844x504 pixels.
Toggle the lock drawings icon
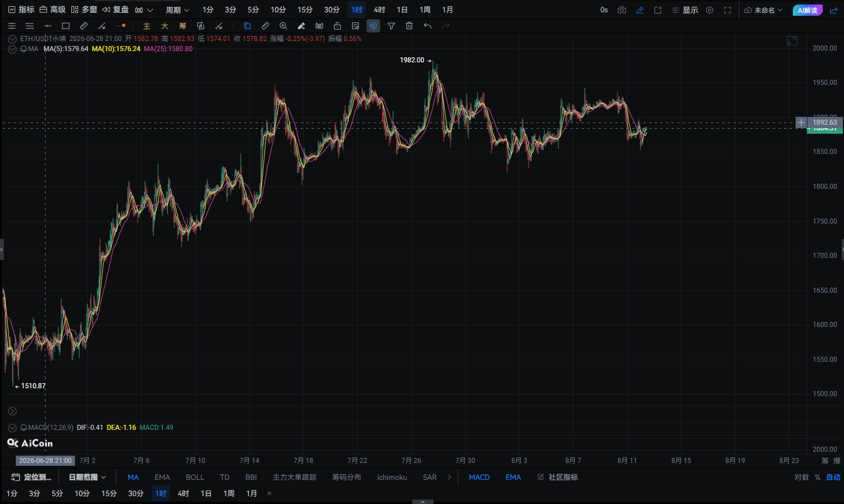(x=337, y=26)
